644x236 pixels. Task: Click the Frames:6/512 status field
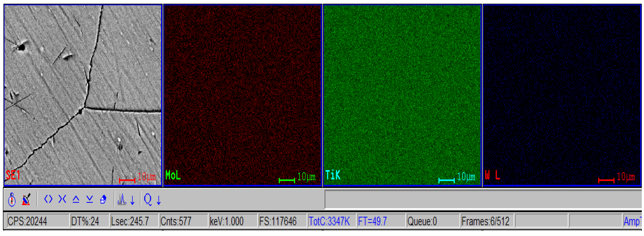tap(487, 221)
